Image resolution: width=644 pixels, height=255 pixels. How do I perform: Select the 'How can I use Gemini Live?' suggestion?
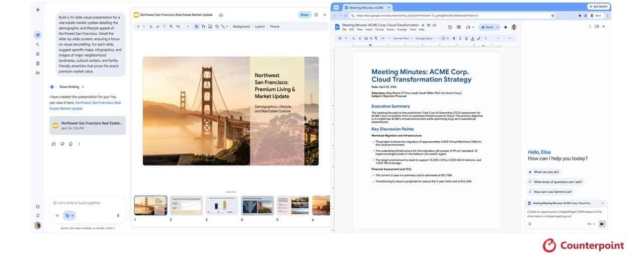coord(550,192)
